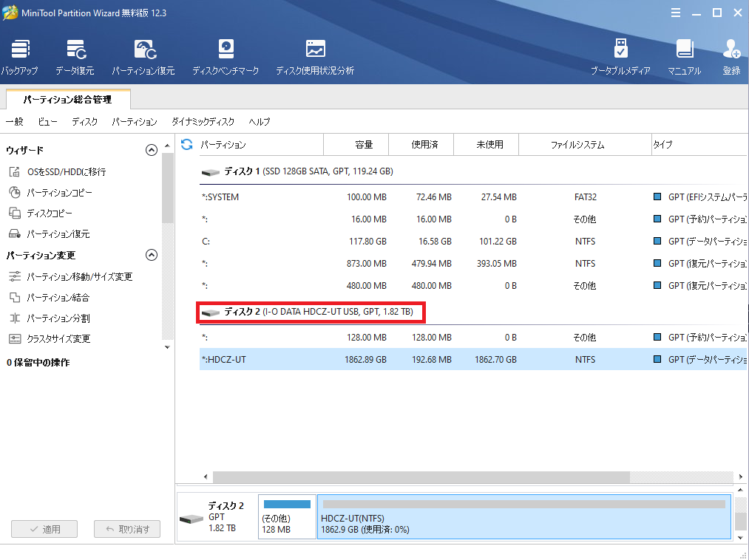The width and height of the screenshot is (749, 560).
Task: Create ブータブルメディア bootable media
Action: coord(620,58)
